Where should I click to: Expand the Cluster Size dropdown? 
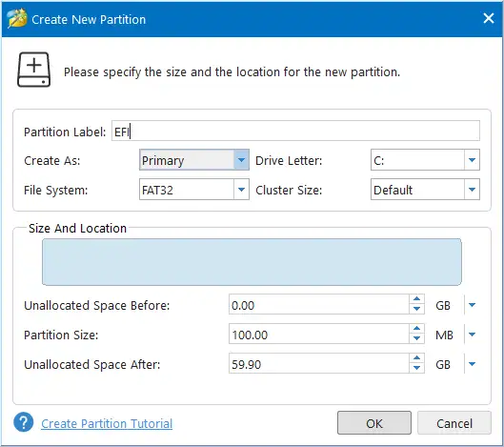[x=472, y=190]
